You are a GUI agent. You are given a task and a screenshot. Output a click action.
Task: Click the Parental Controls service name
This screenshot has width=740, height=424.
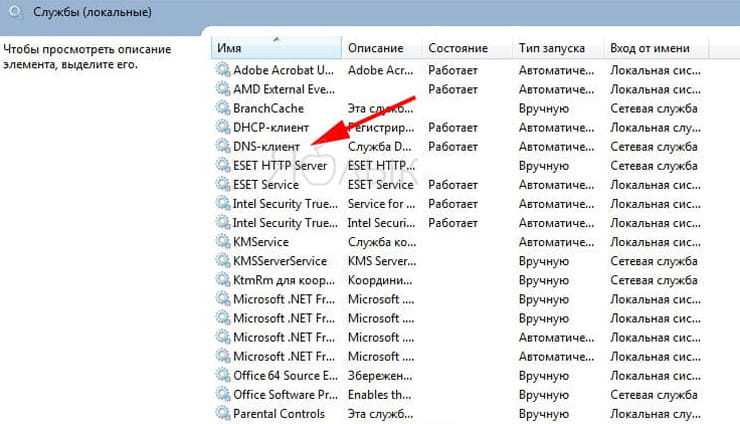279,414
